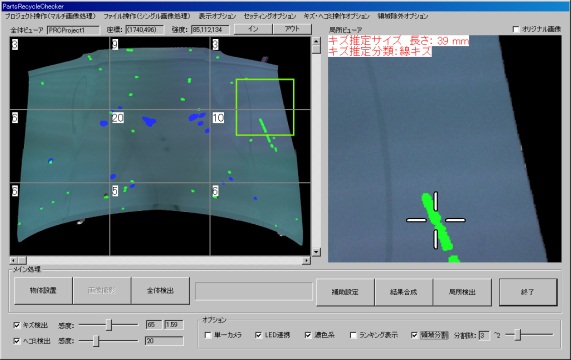Toggle the キズ検出 checkbox
The width and height of the screenshot is (571, 360).
(17, 325)
